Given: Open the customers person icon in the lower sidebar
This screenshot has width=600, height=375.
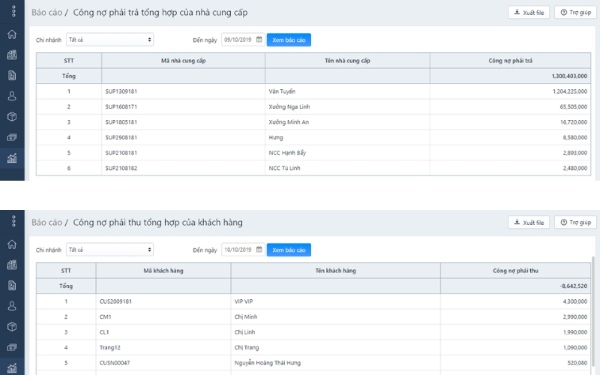Looking at the screenshot, I should (12, 306).
